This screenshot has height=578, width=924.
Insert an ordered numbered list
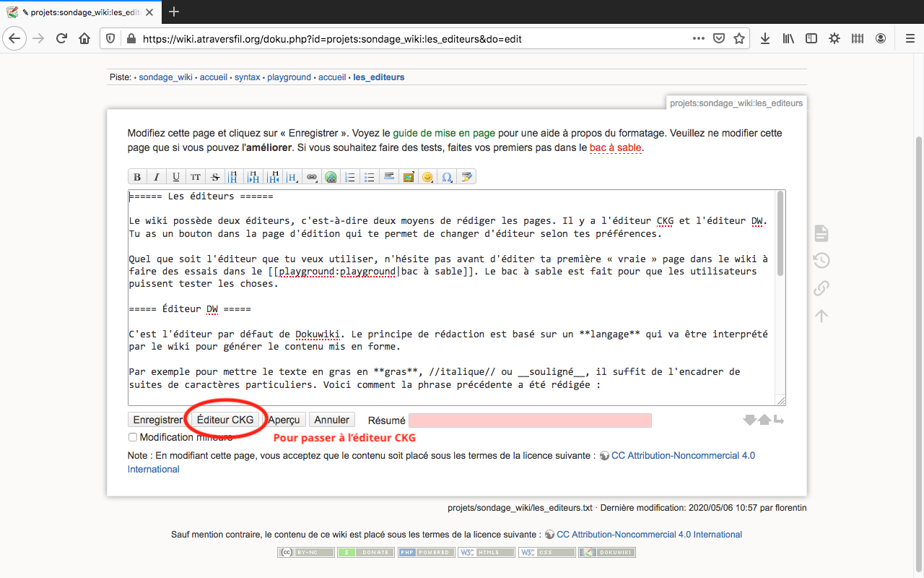(x=350, y=177)
